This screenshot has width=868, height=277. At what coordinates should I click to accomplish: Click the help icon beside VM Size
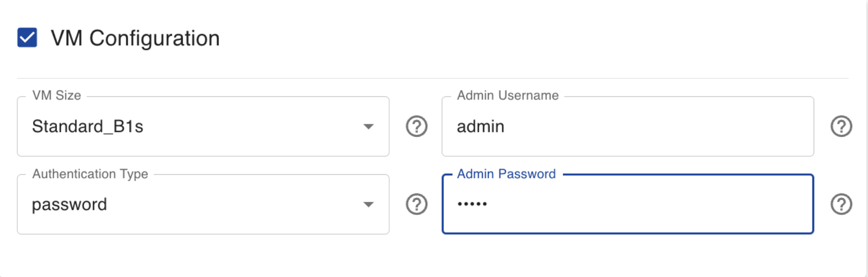click(416, 126)
